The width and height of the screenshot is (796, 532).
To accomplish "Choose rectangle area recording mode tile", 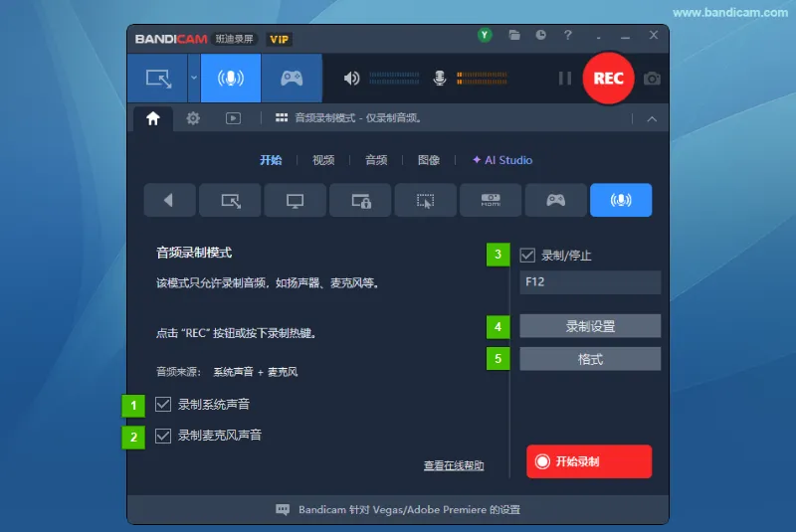I will point(231,200).
